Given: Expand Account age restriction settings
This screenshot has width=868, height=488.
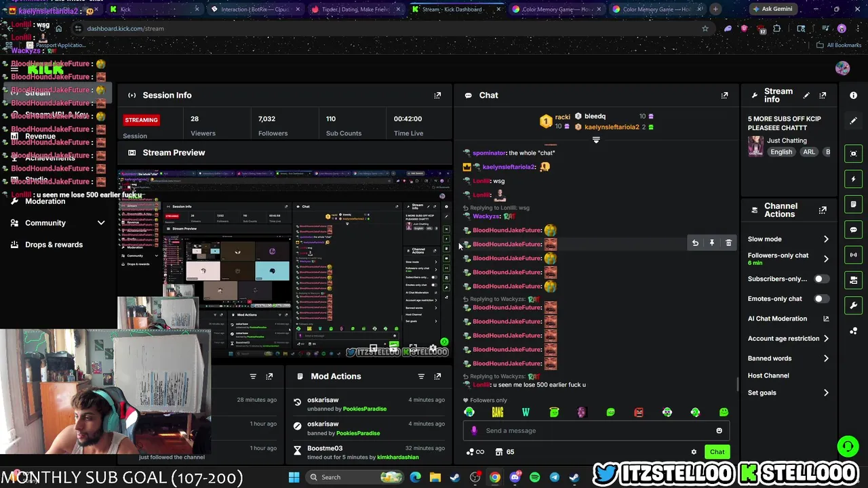Looking at the screenshot, I should point(826,338).
